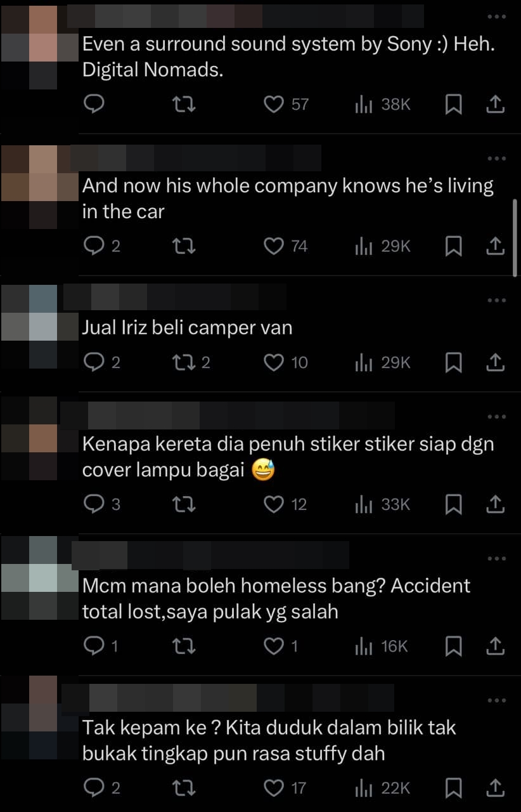View analytics showing 38K views
Viewport: 521px width, 812px height.
point(383,104)
